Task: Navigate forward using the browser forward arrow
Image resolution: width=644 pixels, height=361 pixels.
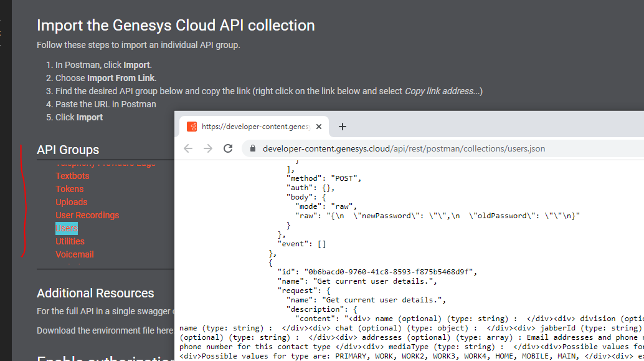Action: click(x=207, y=148)
